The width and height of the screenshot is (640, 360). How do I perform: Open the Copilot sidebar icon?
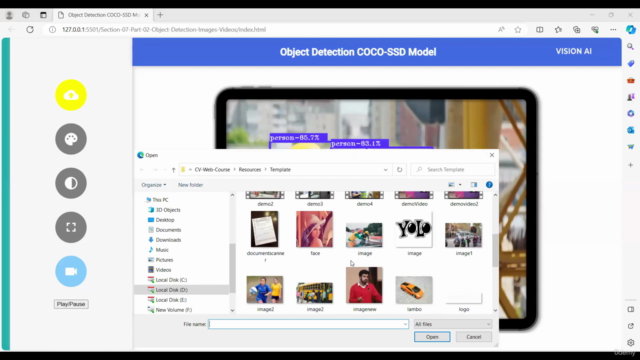coord(631,29)
